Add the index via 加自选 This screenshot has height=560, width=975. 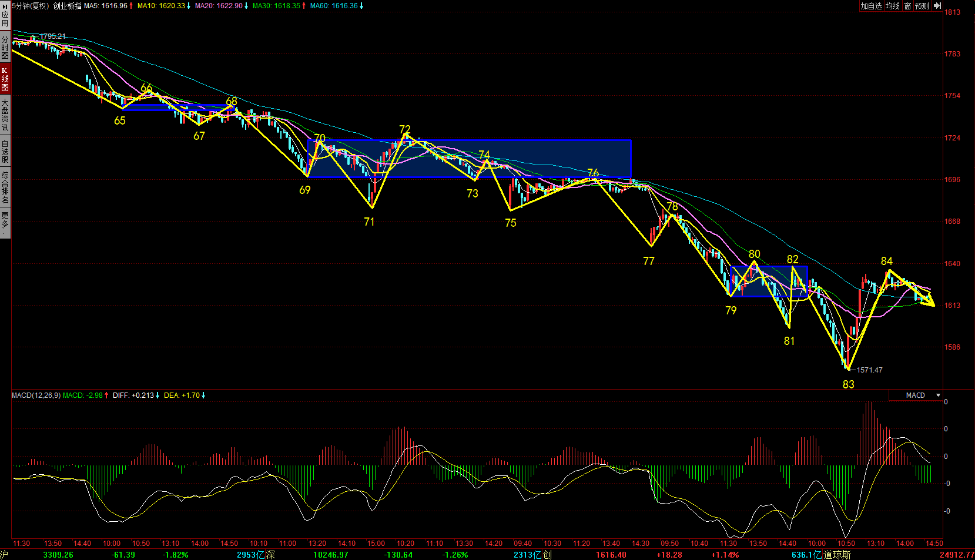871,6
